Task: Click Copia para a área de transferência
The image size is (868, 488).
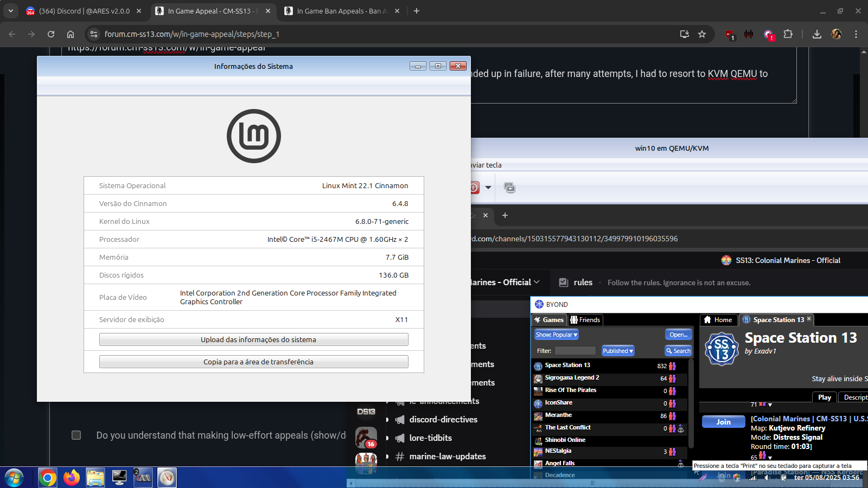Action: point(253,362)
